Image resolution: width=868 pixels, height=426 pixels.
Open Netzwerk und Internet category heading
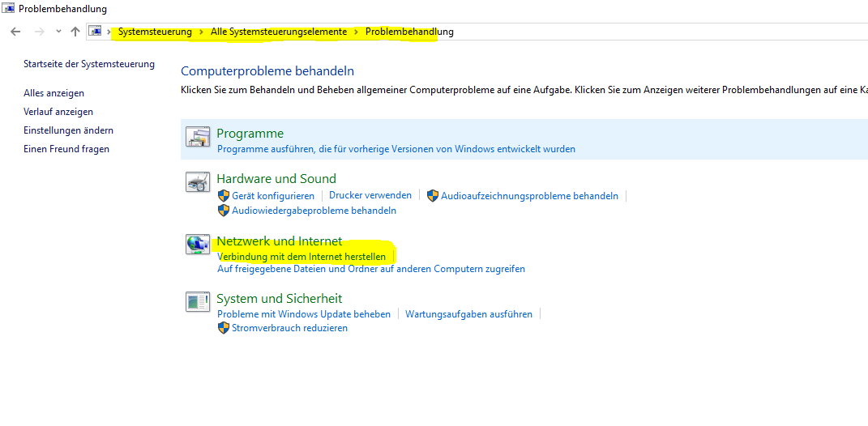pos(280,241)
